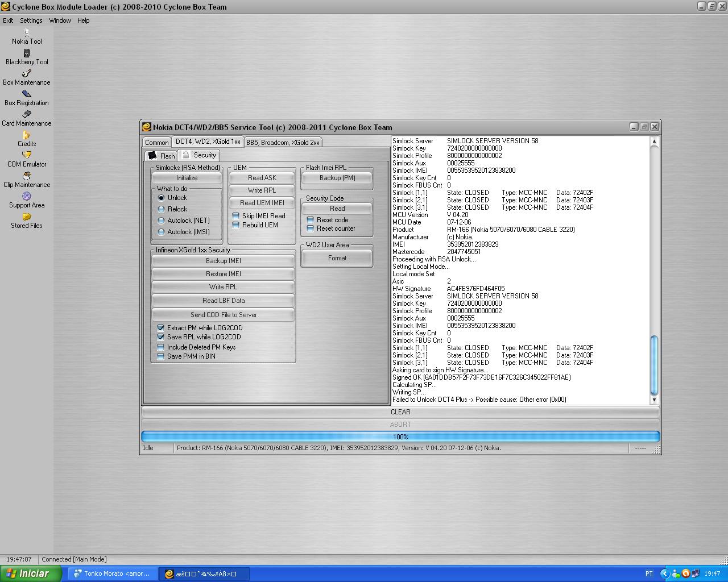The width and height of the screenshot is (728, 582).
Task: Select the Relock radio button
Action: [x=162, y=209]
